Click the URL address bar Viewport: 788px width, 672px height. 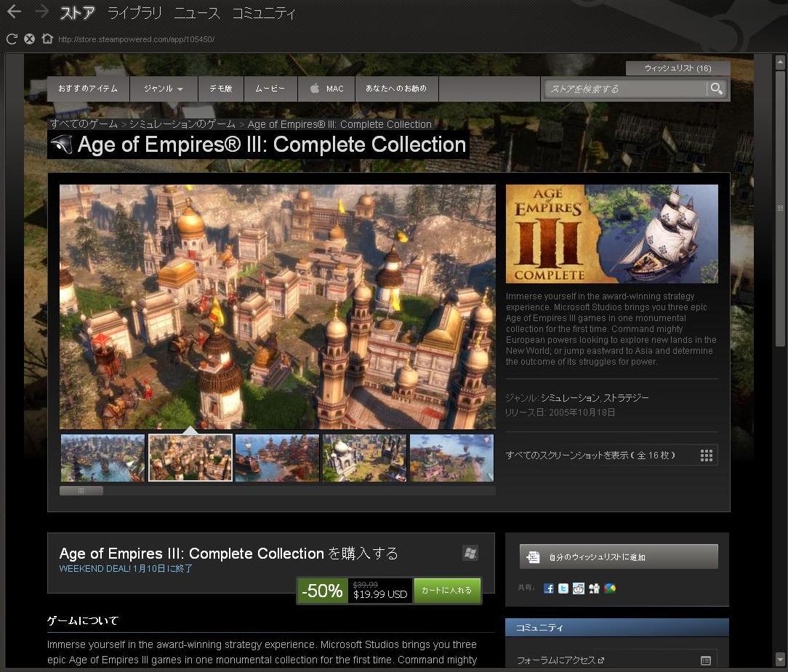coord(136,39)
